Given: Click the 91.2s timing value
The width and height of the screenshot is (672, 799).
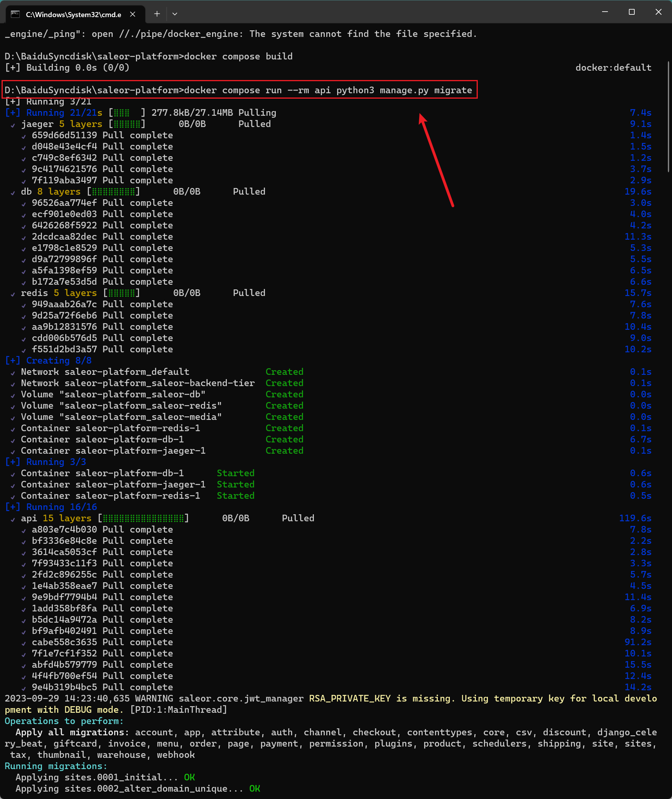Looking at the screenshot, I should (638, 642).
